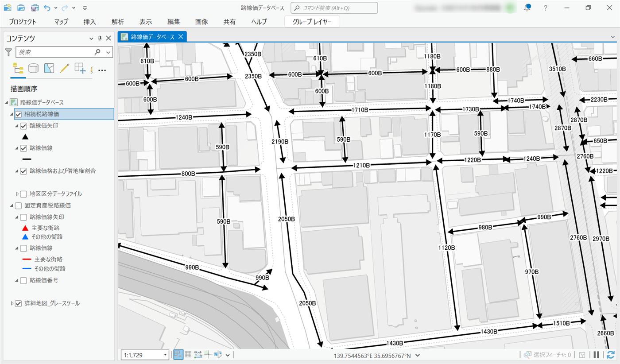
Task: Enable the 固定資産税路線価 group layer checkbox
Action: (19, 205)
